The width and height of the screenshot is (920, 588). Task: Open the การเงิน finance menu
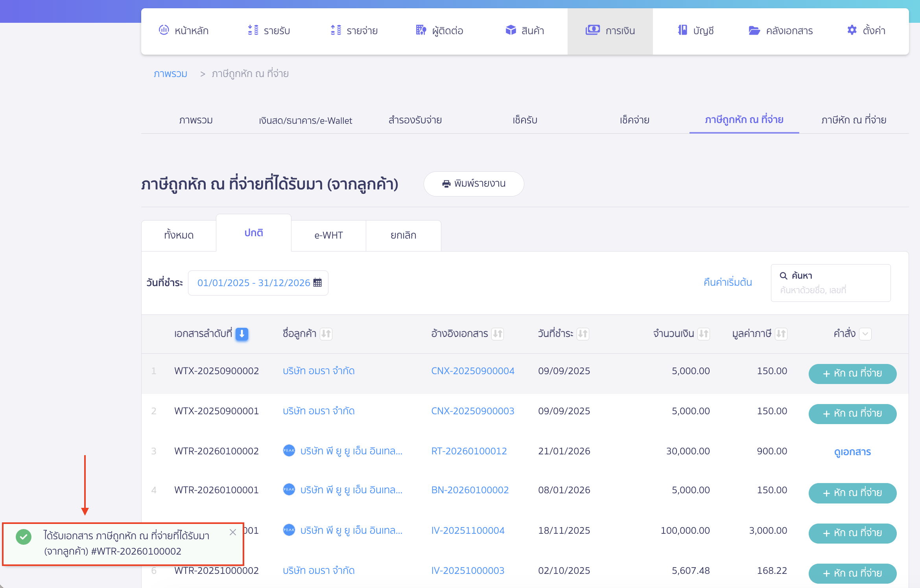610,31
